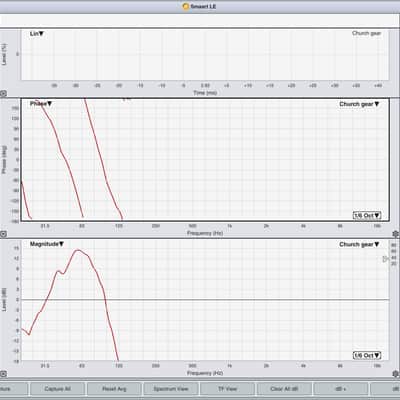Click the Smaart LE title icon

(x=186, y=6)
